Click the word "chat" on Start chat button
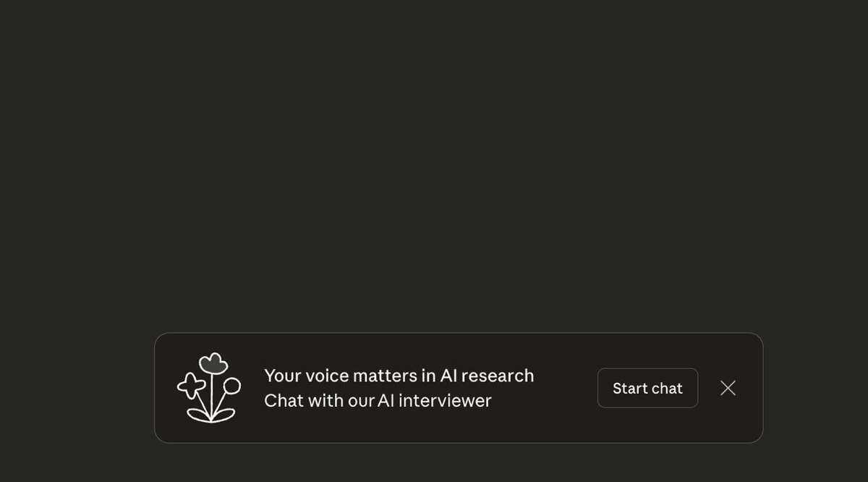The image size is (868, 482). (665, 389)
